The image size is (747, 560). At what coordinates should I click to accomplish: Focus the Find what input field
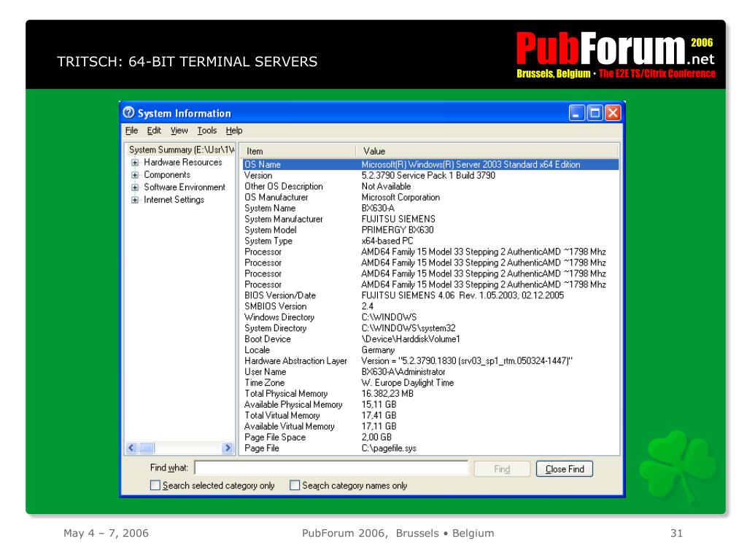(332, 468)
